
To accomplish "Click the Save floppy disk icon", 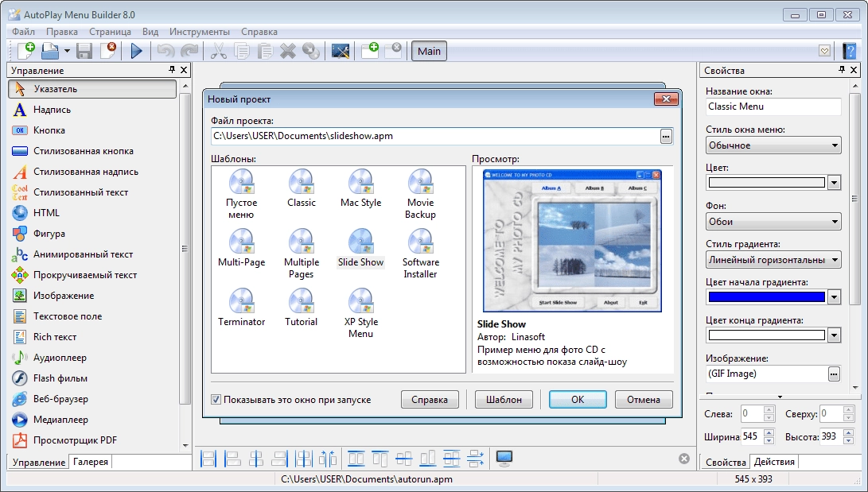I will [84, 51].
